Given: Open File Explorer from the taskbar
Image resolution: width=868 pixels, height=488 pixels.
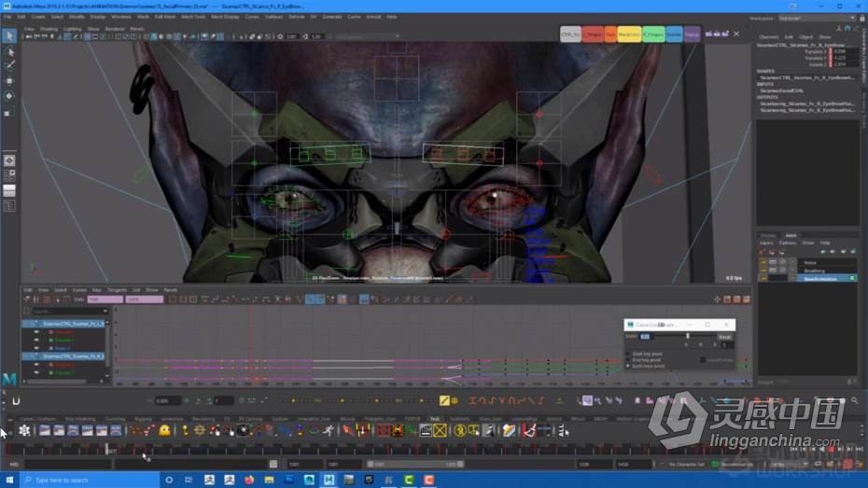Looking at the screenshot, I should click(269, 480).
